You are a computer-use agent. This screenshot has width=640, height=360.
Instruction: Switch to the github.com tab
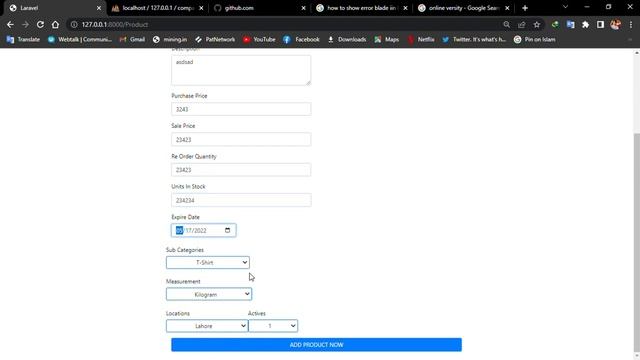[260, 8]
